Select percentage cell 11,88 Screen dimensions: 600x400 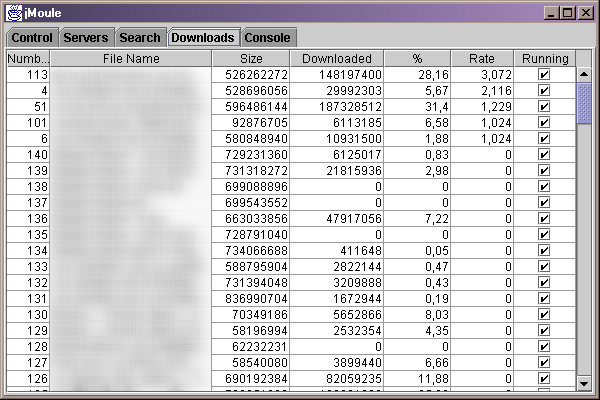coord(417,379)
